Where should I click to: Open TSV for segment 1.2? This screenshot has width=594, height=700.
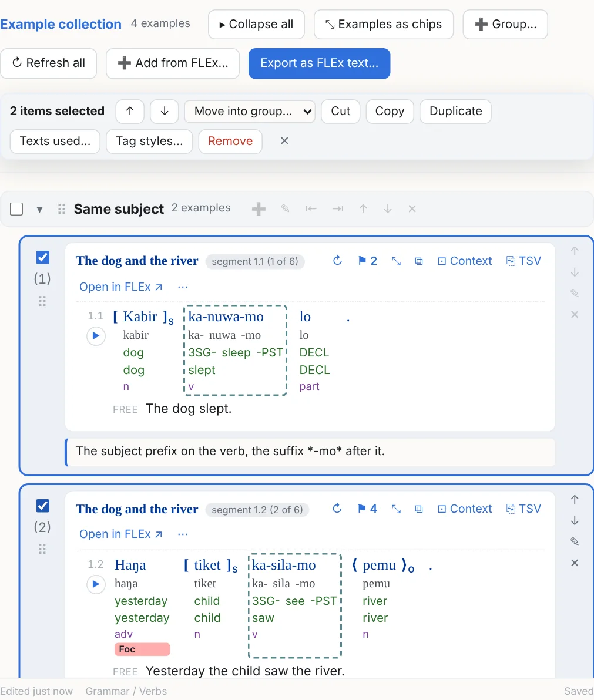pos(523,509)
